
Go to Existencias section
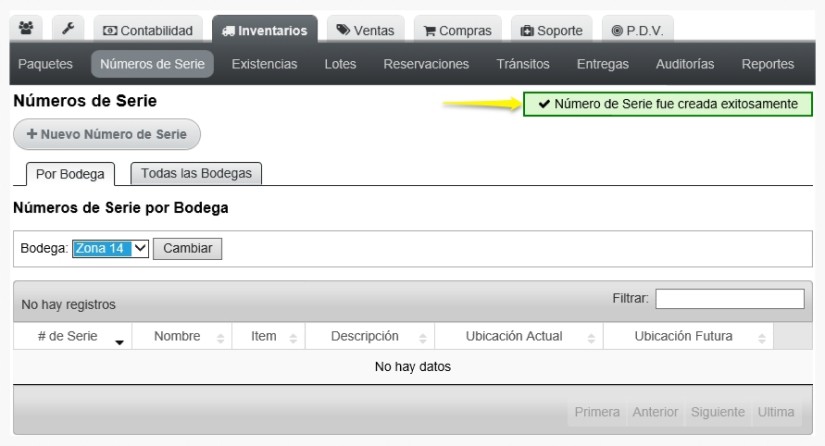[264, 64]
